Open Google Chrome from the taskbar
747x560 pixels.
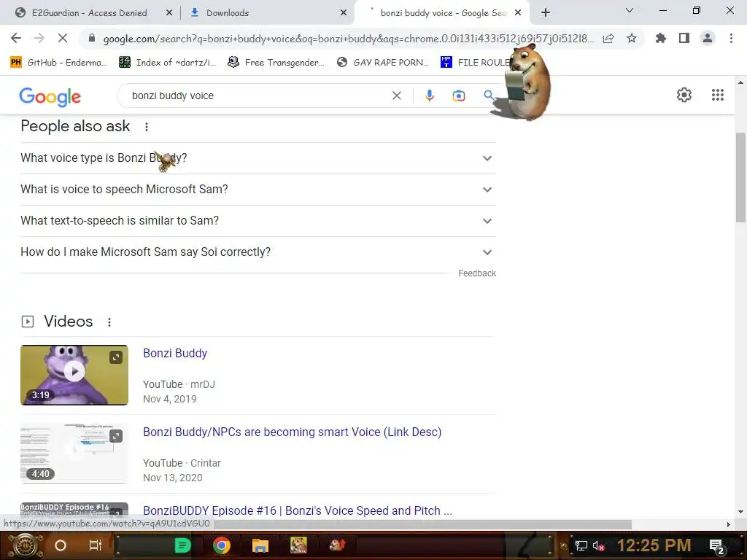click(x=222, y=545)
